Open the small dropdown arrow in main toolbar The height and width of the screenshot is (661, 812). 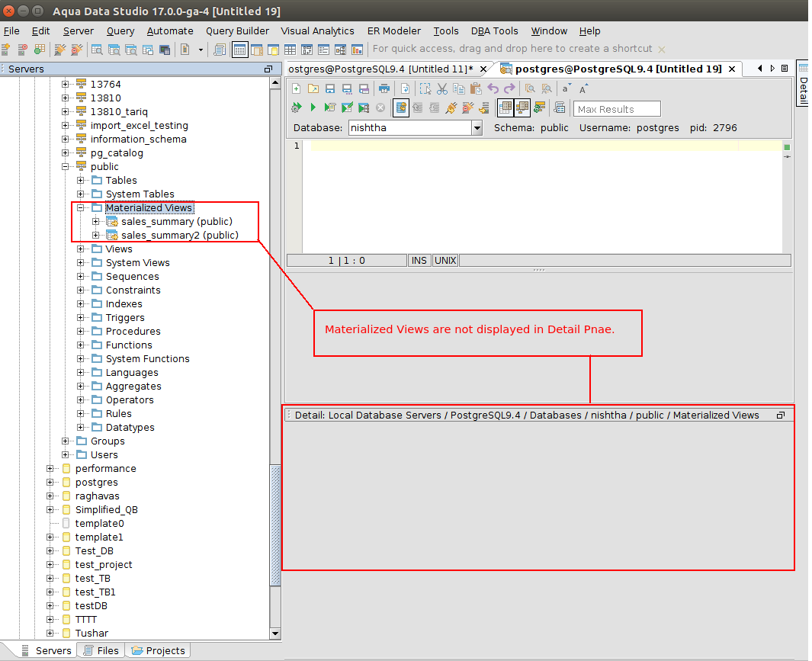coord(201,50)
